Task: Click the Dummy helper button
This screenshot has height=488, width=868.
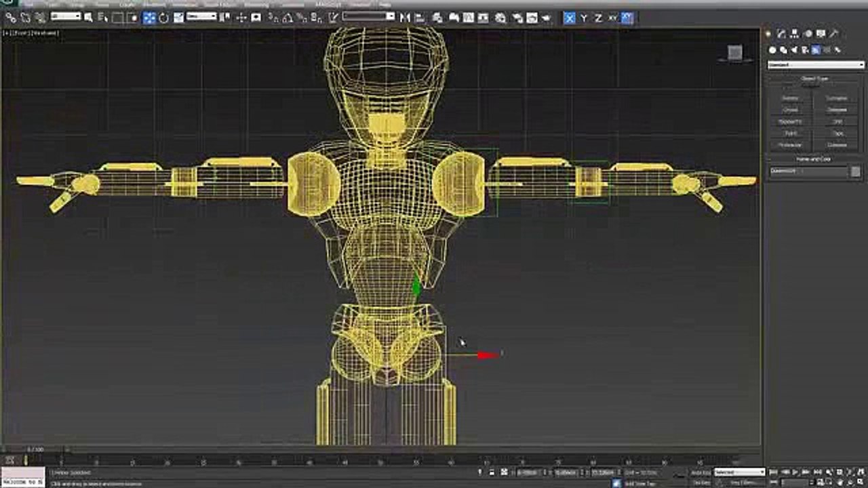Action: coord(791,98)
